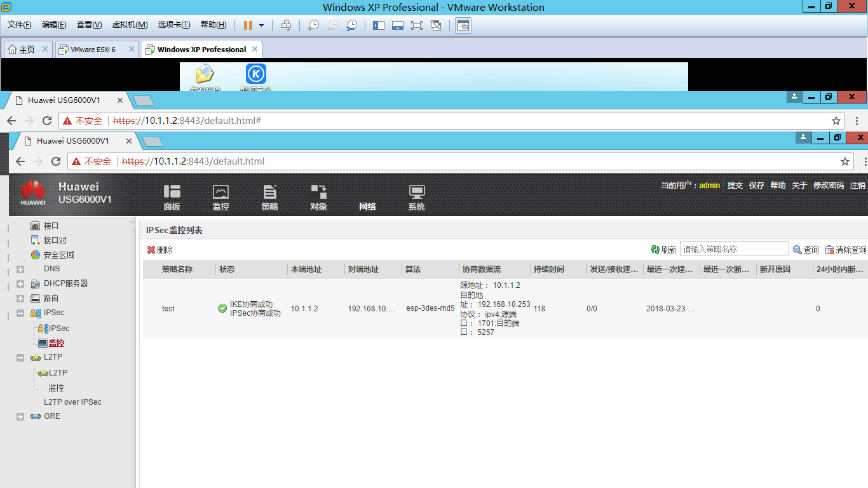Open the 系统 system section
The image size is (868, 488).
[x=417, y=198]
